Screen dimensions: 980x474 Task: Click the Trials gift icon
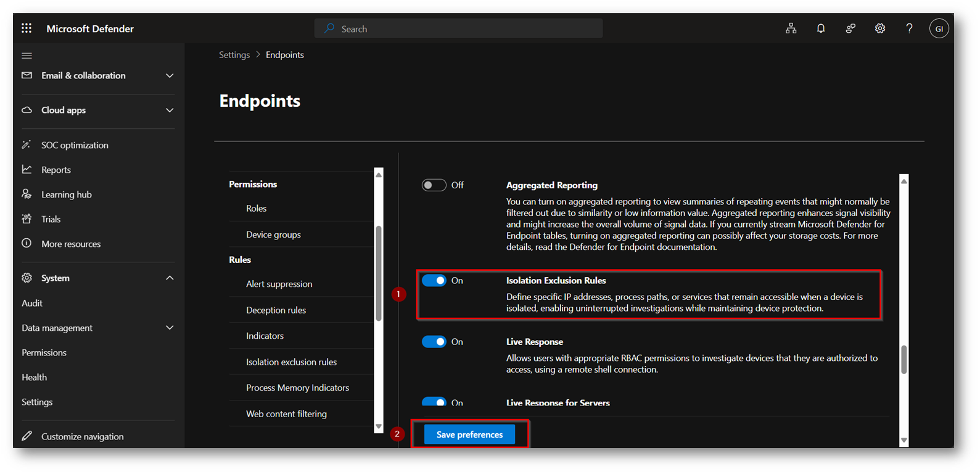point(27,218)
